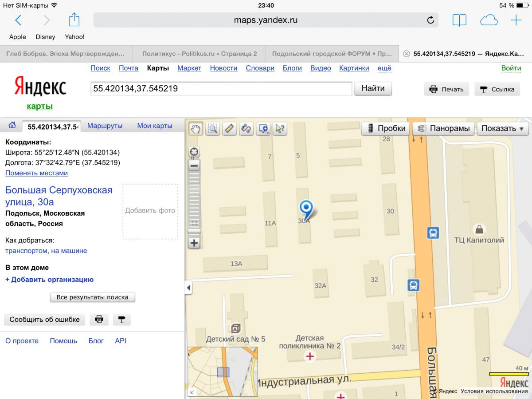Screen dimensions: 532x399
Task: Expand the ещё services menu
Action: [x=384, y=68]
